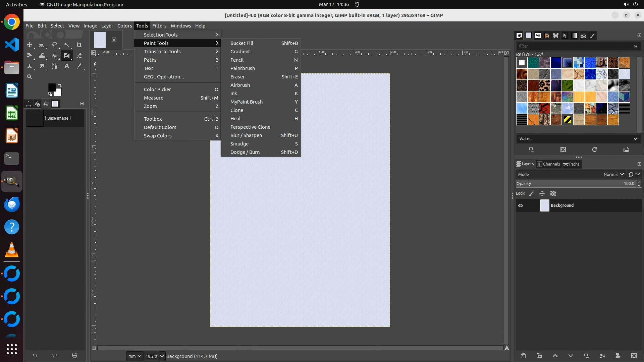Select the Zoom magnifier tool
Viewport: 644px width, 362px height.
click(x=30, y=77)
